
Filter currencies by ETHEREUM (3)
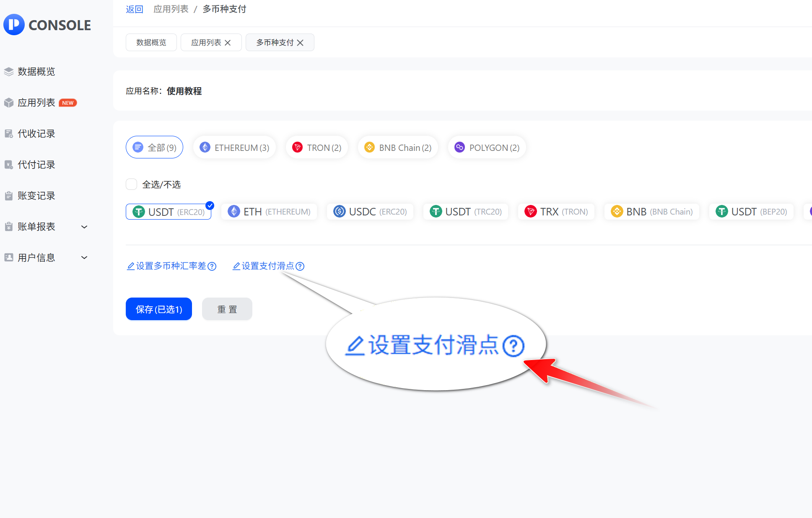coord(234,148)
